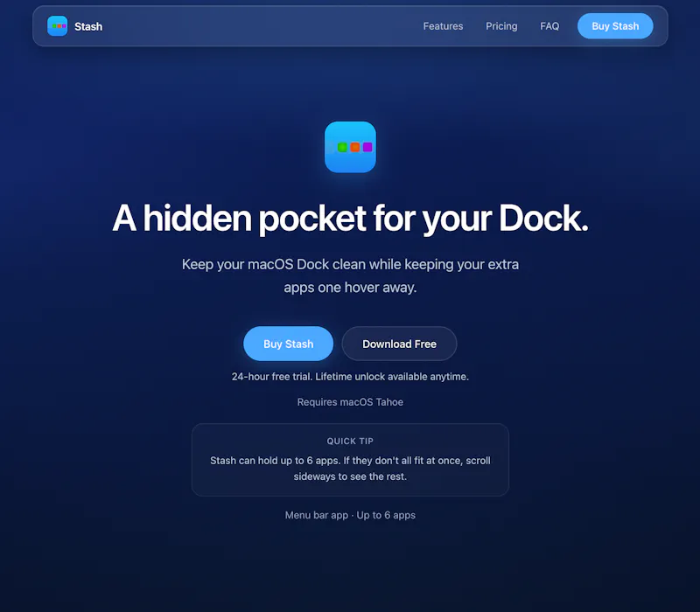Click the large Stash app icon in hero
This screenshot has height=612, width=700.
[350, 147]
